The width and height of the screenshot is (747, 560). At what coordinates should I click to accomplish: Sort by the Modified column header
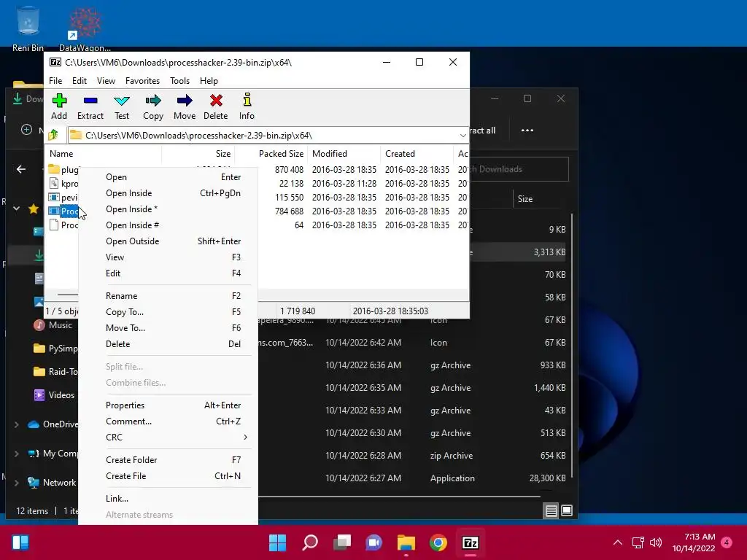[x=344, y=154]
